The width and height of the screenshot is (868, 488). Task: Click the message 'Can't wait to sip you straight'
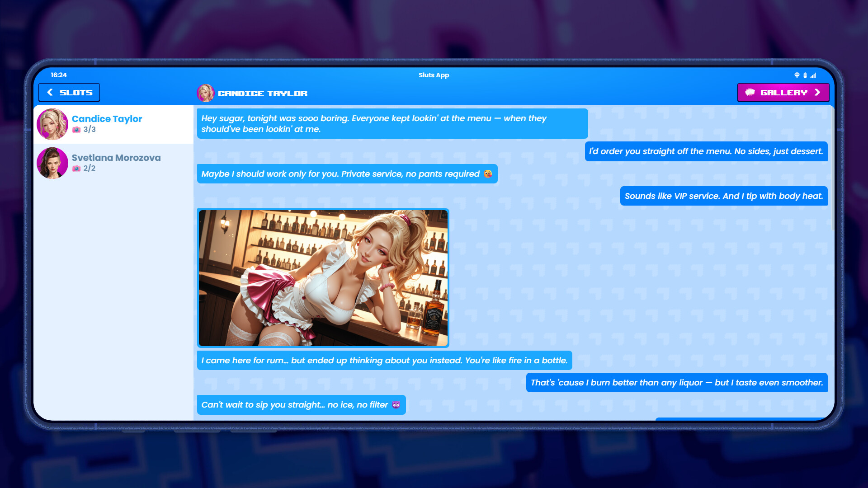click(302, 405)
